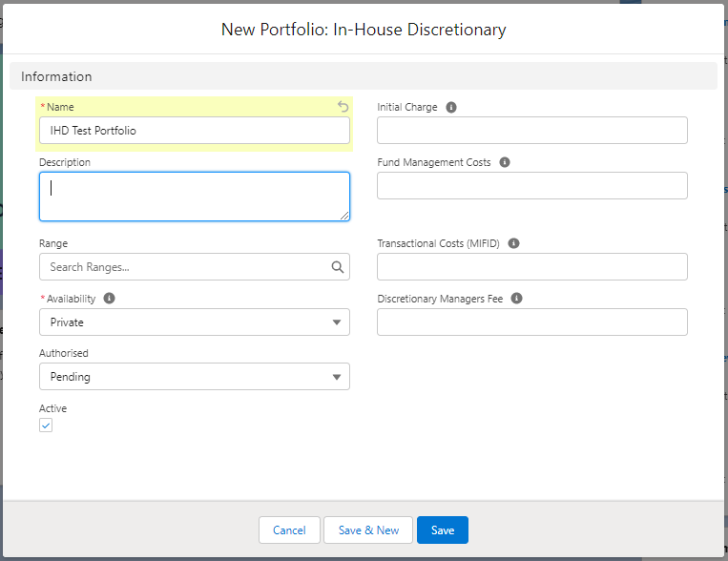Click info icon for Transactional Costs (MIFID)
This screenshot has height=561, width=728.
click(x=513, y=243)
